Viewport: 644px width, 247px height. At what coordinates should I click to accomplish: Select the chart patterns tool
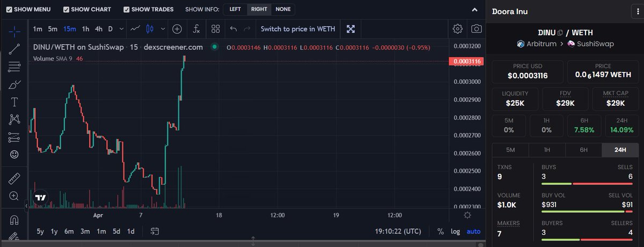[14, 119]
